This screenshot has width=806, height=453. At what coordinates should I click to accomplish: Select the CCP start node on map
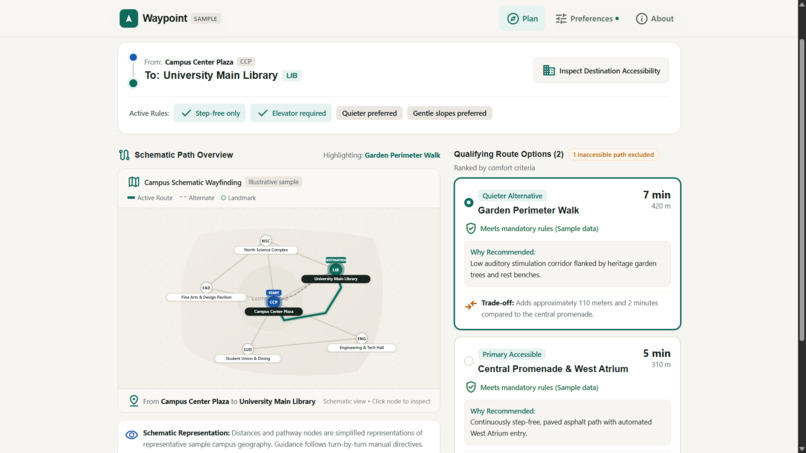point(273,302)
